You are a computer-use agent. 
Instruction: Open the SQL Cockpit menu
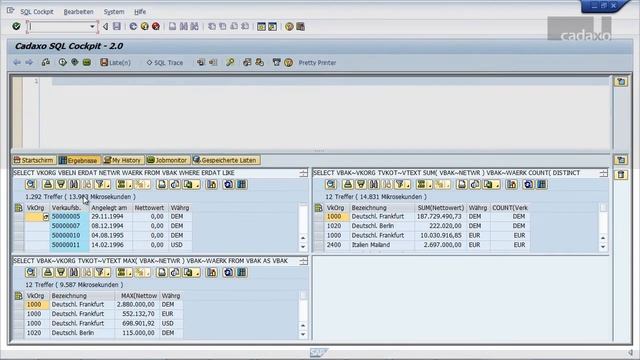pos(37,12)
